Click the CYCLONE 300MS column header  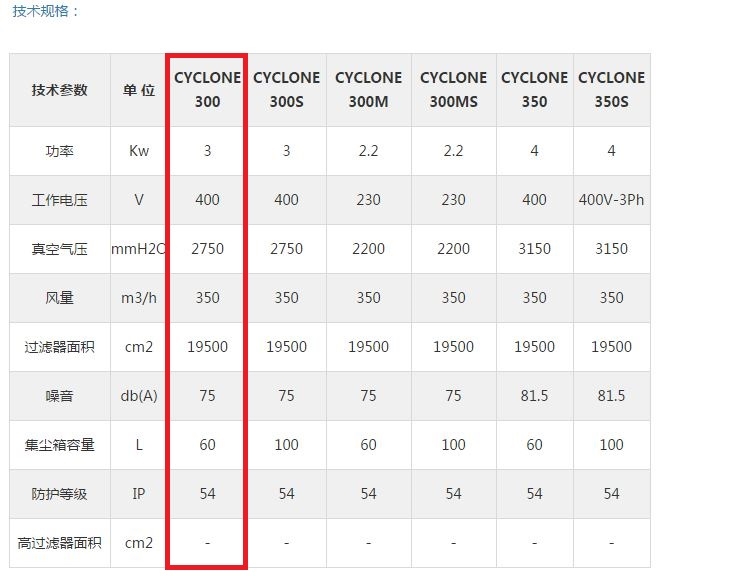pos(454,90)
